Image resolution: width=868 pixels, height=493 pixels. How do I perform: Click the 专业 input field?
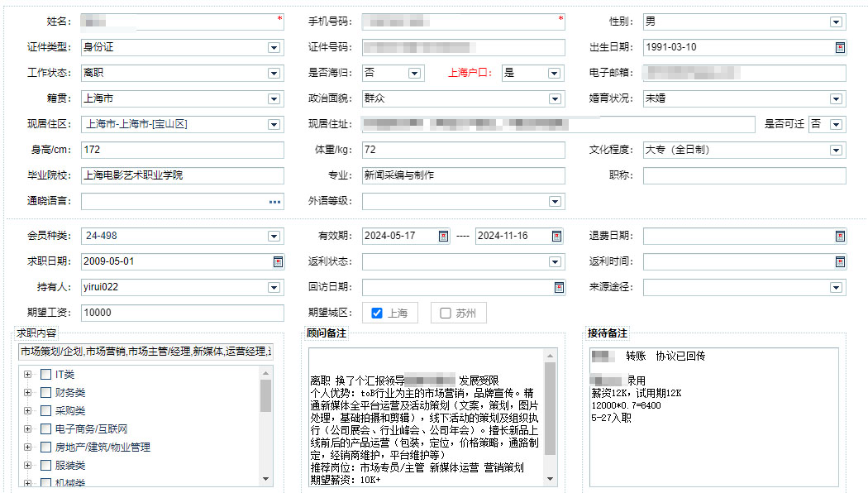coord(463,175)
